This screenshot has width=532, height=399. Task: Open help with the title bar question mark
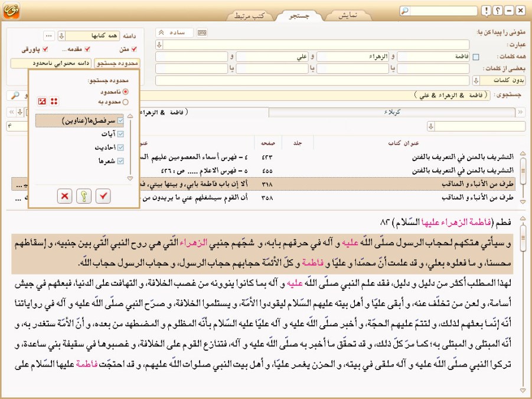pos(498,11)
